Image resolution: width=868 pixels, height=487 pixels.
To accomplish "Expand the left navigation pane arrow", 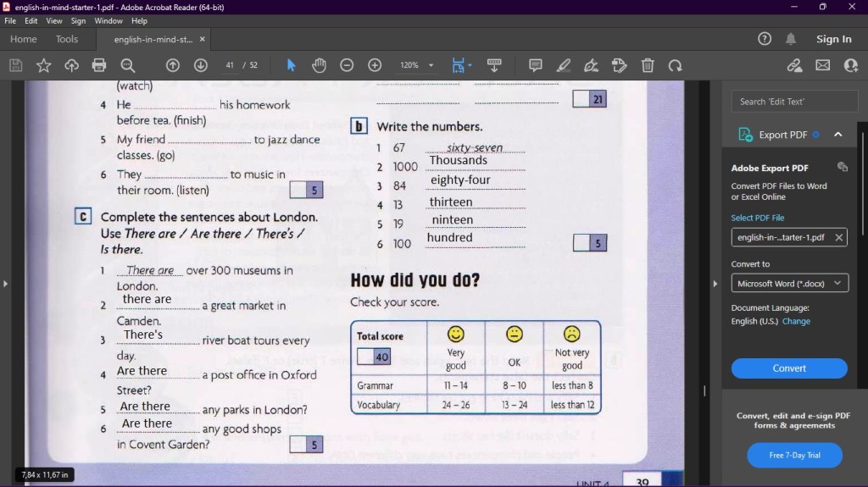I will coord(5,284).
